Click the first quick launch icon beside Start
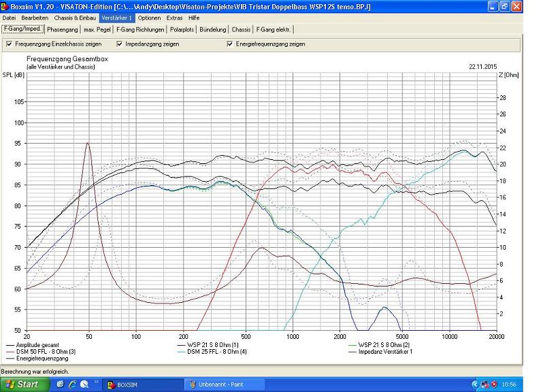The image size is (543, 392). click(x=60, y=385)
